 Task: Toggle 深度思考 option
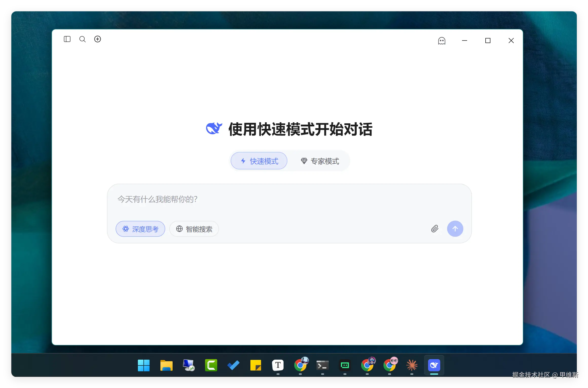pyautogui.click(x=140, y=229)
